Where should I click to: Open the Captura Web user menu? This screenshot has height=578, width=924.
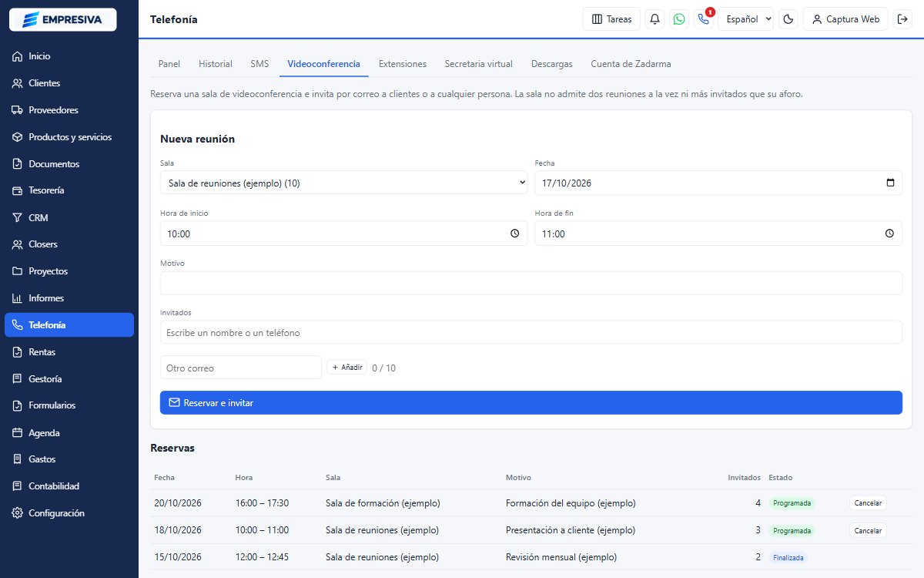[x=845, y=19]
